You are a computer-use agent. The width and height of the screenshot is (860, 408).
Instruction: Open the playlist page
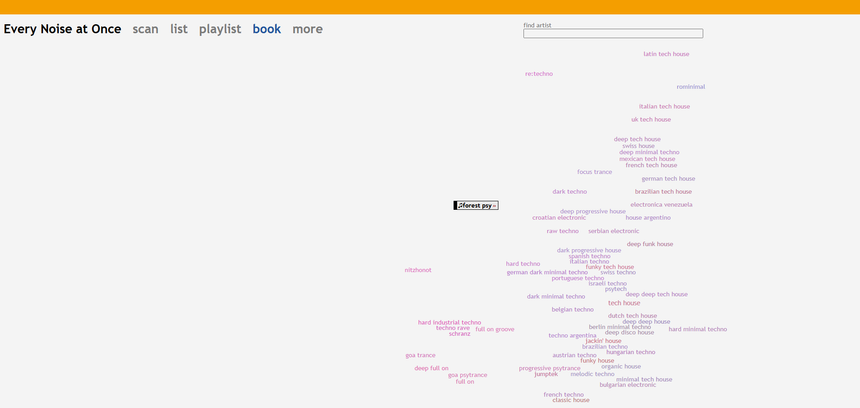(x=219, y=29)
